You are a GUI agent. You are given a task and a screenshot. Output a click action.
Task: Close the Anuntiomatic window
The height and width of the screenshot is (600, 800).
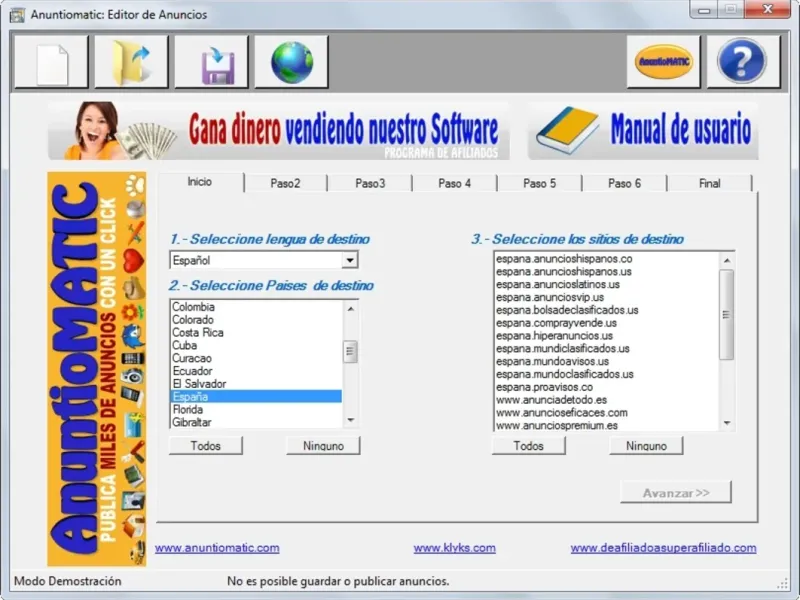click(x=767, y=9)
